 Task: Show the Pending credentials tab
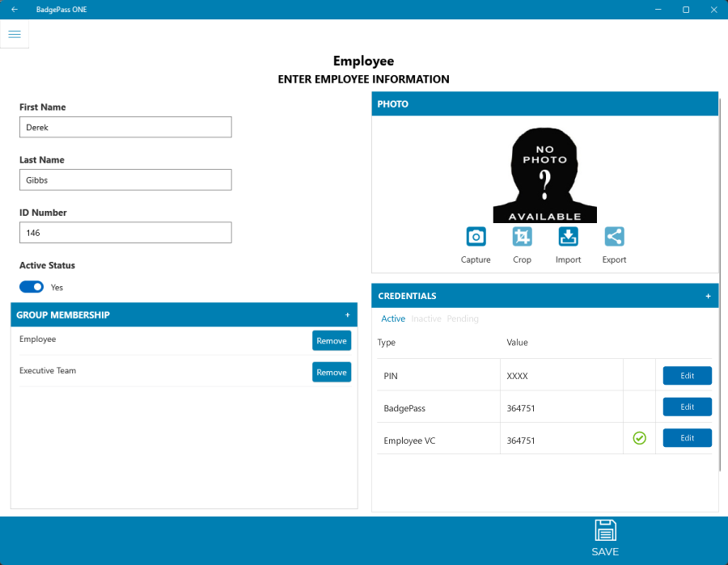tap(463, 319)
